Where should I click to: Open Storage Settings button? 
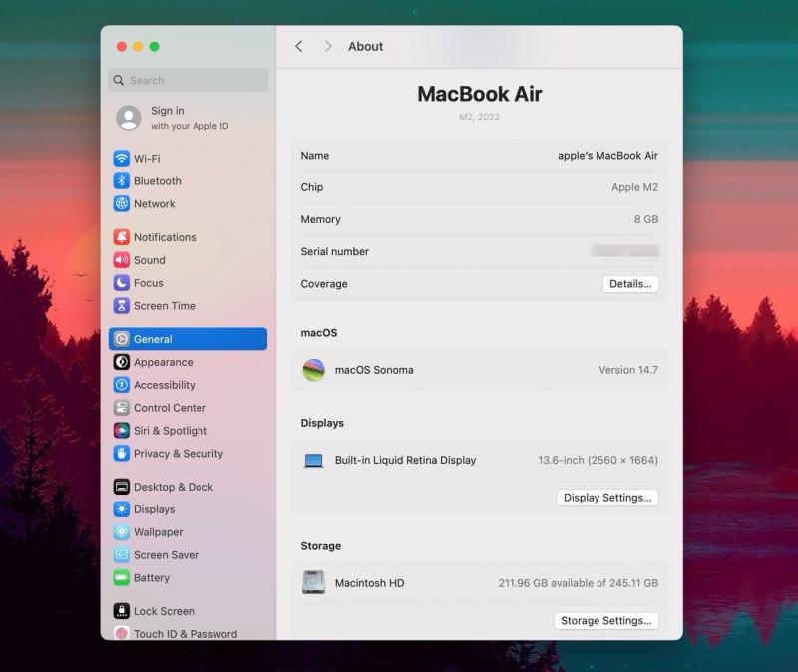(x=606, y=620)
